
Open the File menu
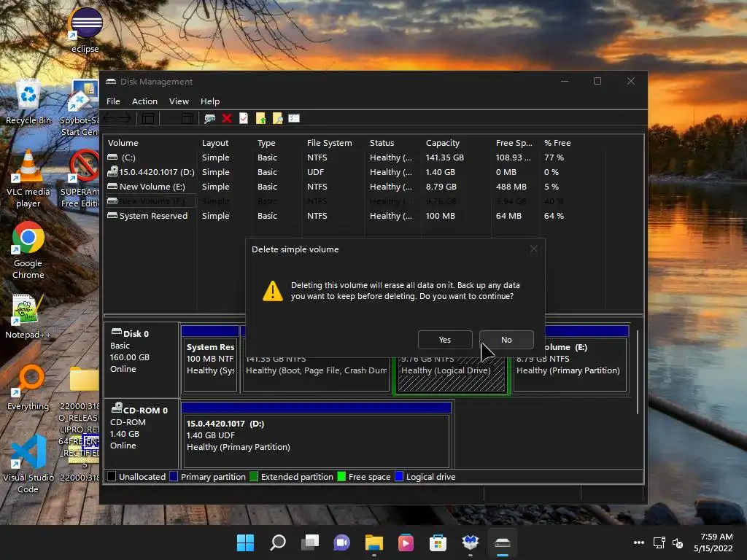pos(113,101)
